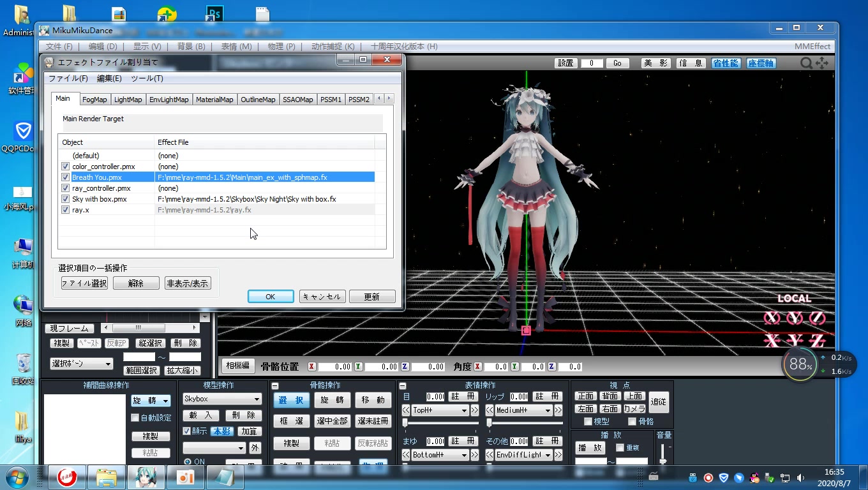Click the MikuMikuDance title bar icon
868x490 pixels.
pos(44,30)
